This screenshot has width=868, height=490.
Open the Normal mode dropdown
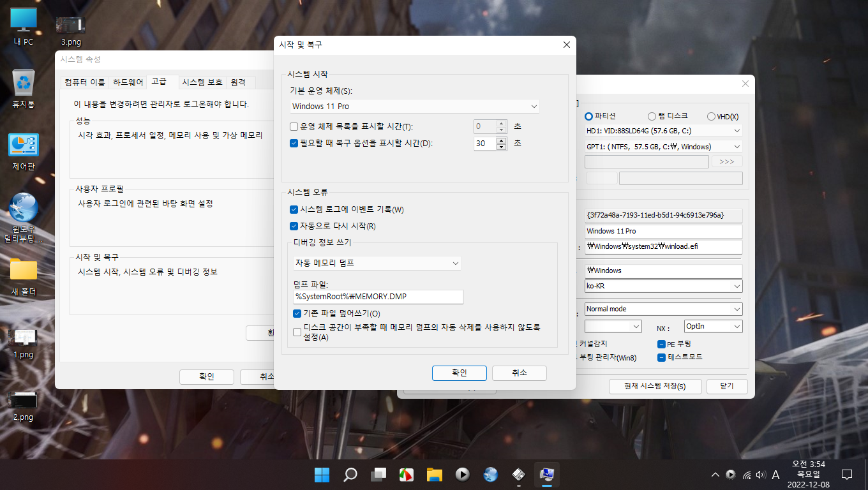pyautogui.click(x=664, y=309)
